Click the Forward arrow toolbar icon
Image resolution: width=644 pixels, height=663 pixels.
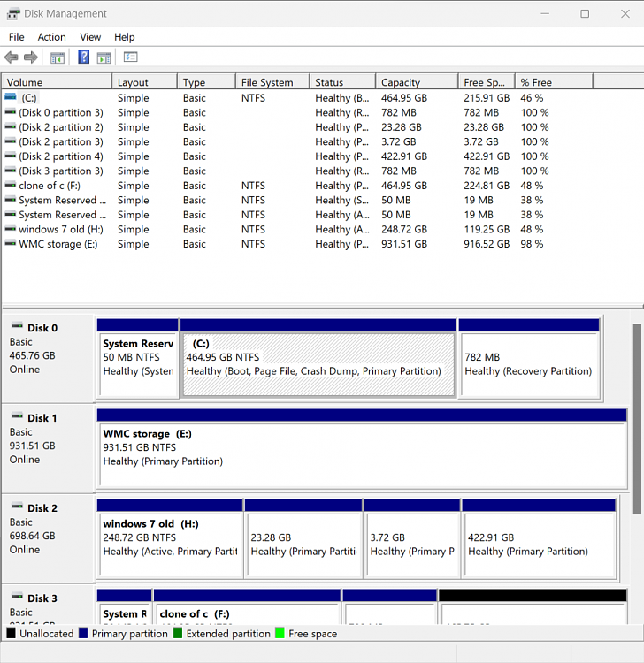[30, 57]
